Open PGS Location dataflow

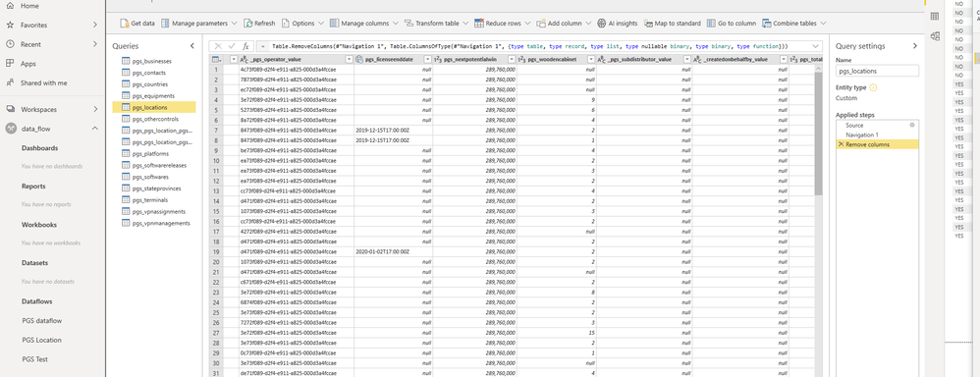[42, 340]
